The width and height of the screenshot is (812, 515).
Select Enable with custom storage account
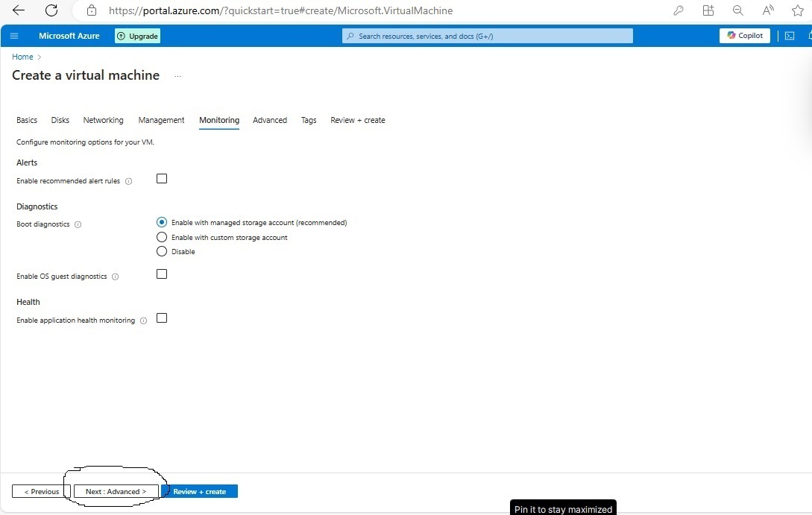(x=162, y=237)
